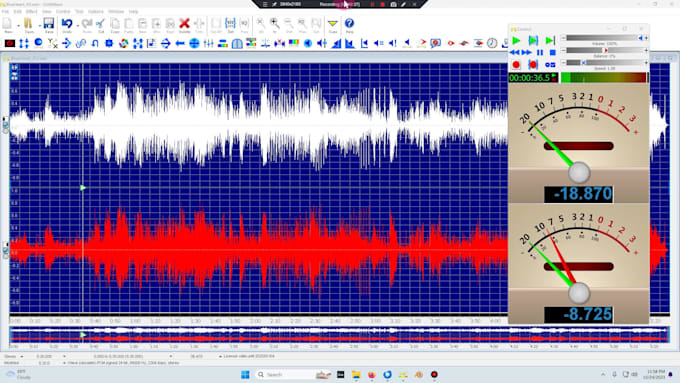Adjust the Speed slider in Control
This screenshot has height=383, width=680.
click(605, 63)
